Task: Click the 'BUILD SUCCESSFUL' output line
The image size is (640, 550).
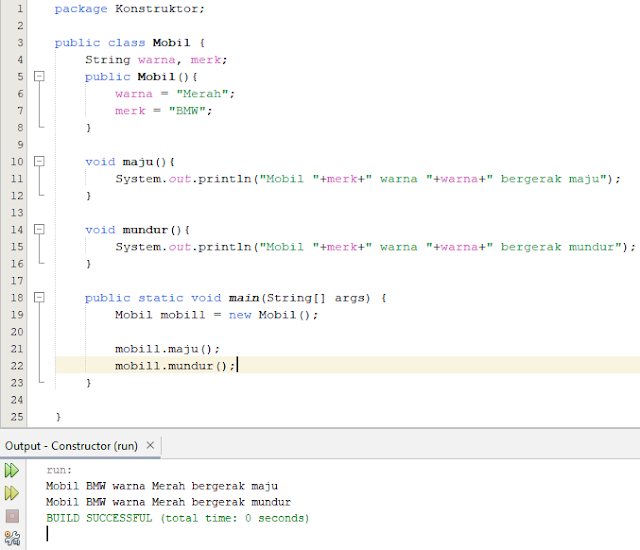Action: [x=178, y=518]
